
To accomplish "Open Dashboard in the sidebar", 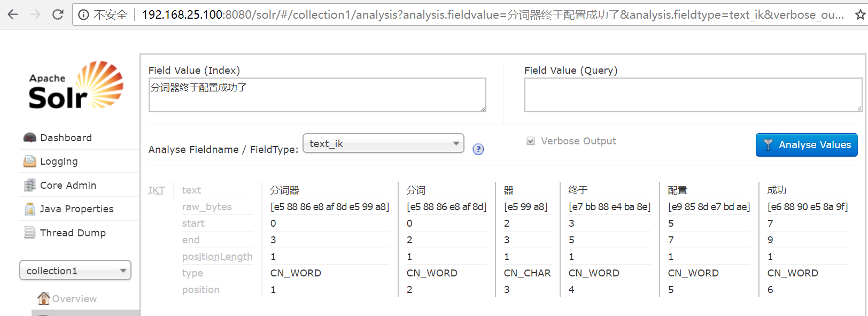I will pyautogui.click(x=66, y=137).
